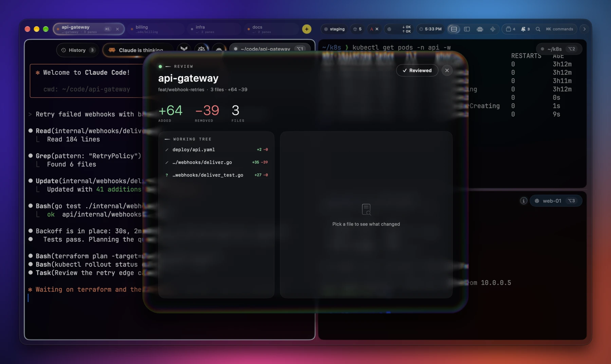The image size is (611, 364).
Task: Select the sidebar layout toggle
Action: [467, 29]
